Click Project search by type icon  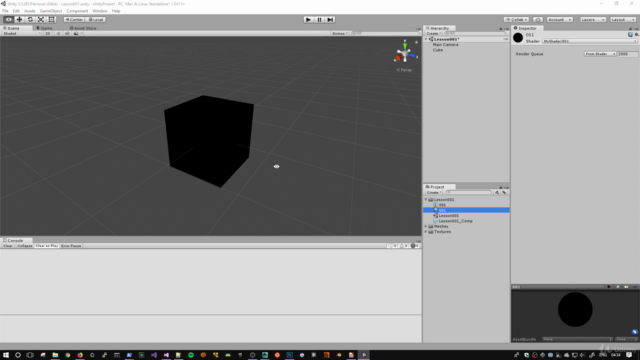click(497, 192)
